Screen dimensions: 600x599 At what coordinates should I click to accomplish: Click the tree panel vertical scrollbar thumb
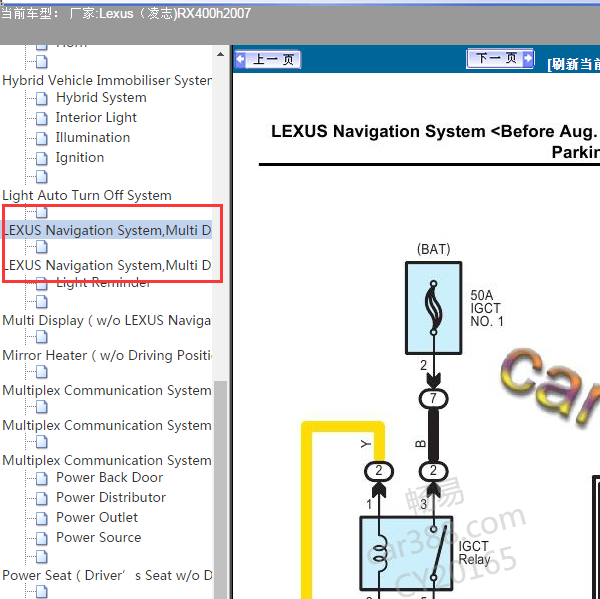[220, 490]
